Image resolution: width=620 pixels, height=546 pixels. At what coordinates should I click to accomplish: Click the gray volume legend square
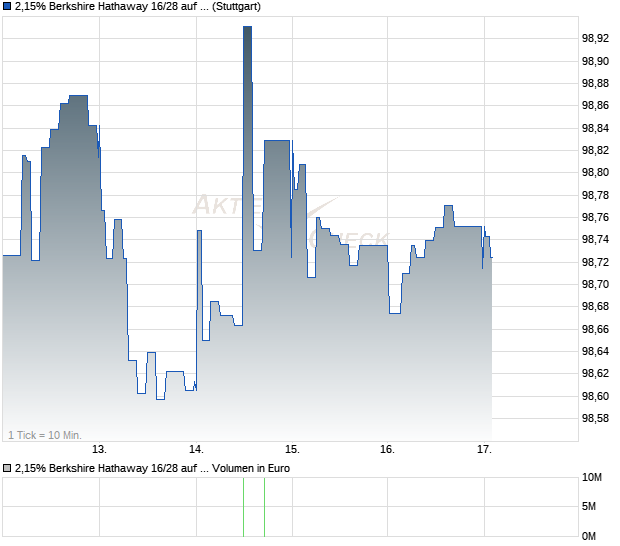tap(7, 469)
